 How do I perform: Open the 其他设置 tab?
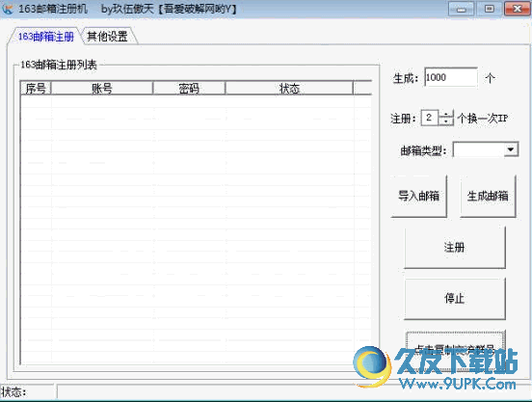point(108,37)
